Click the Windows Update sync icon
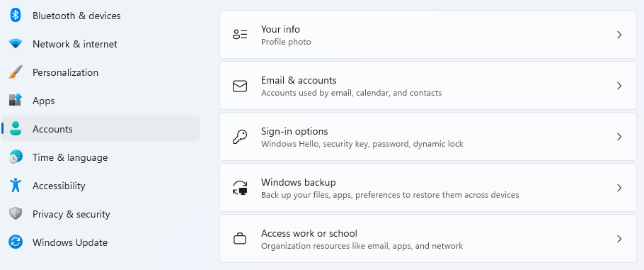Image resolution: width=644 pixels, height=270 pixels. pos(16,242)
